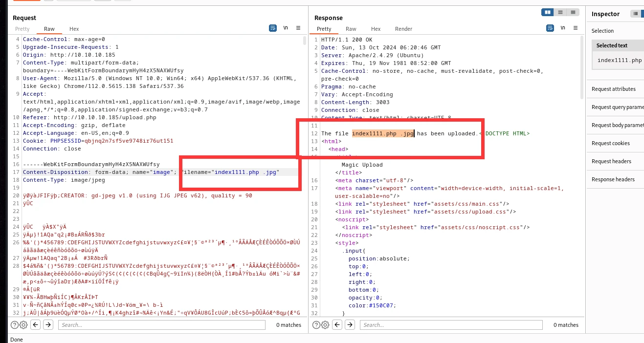Click Request pane vertical scrollbar
The width and height of the screenshot is (644, 343).
pos(304,41)
